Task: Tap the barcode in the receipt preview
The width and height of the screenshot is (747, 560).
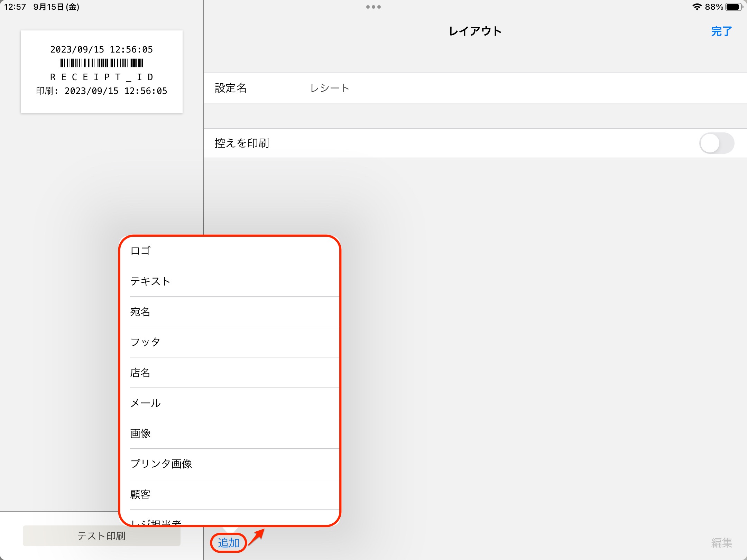Action: click(x=102, y=63)
